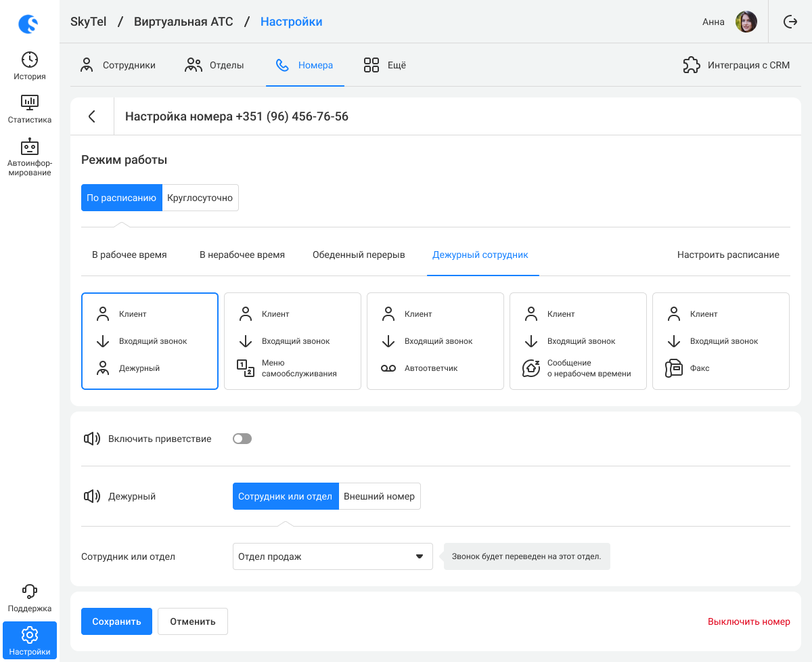Click the Меню самообслуживания icon
Viewport: 812px width, 662px height.
point(245,368)
